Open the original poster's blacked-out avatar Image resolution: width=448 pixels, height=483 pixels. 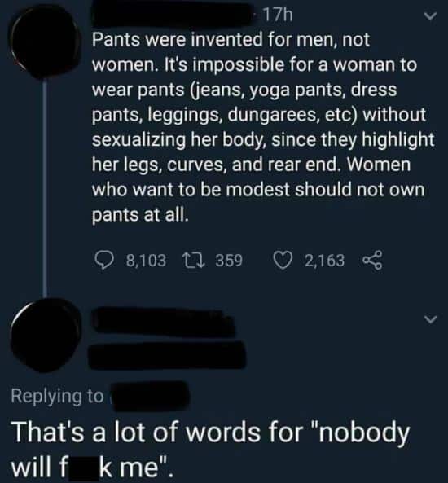(46, 42)
